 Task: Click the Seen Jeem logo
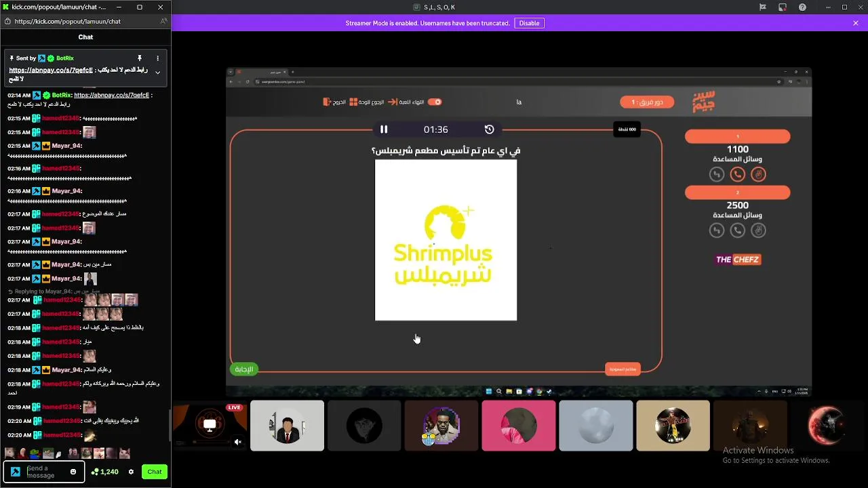click(704, 102)
